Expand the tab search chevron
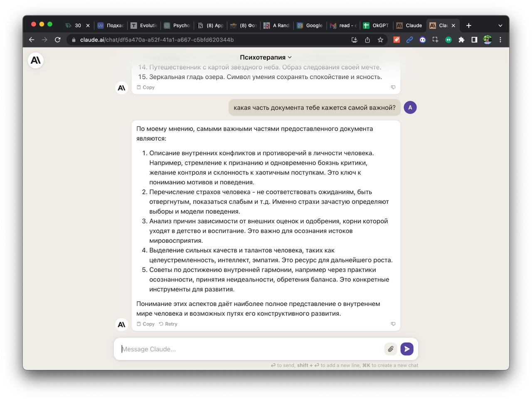The height and width of the screenshot is (400, 532). pos(500,25)
